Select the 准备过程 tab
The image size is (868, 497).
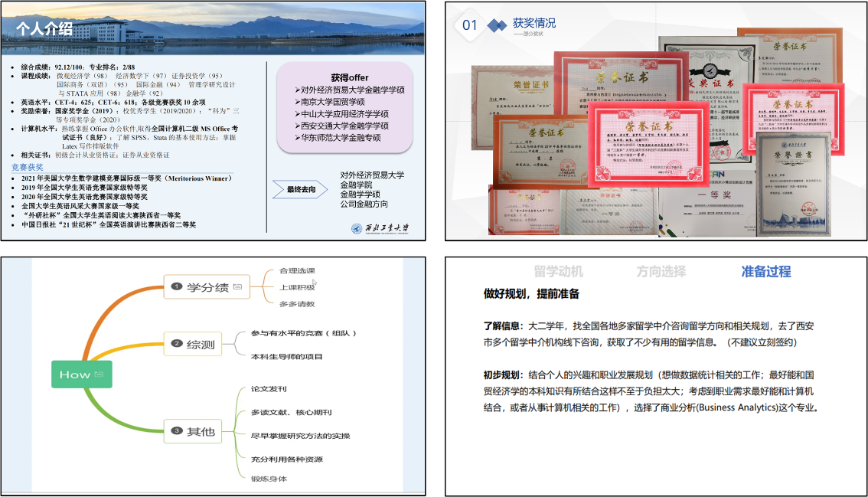click(x=766, y=271)
